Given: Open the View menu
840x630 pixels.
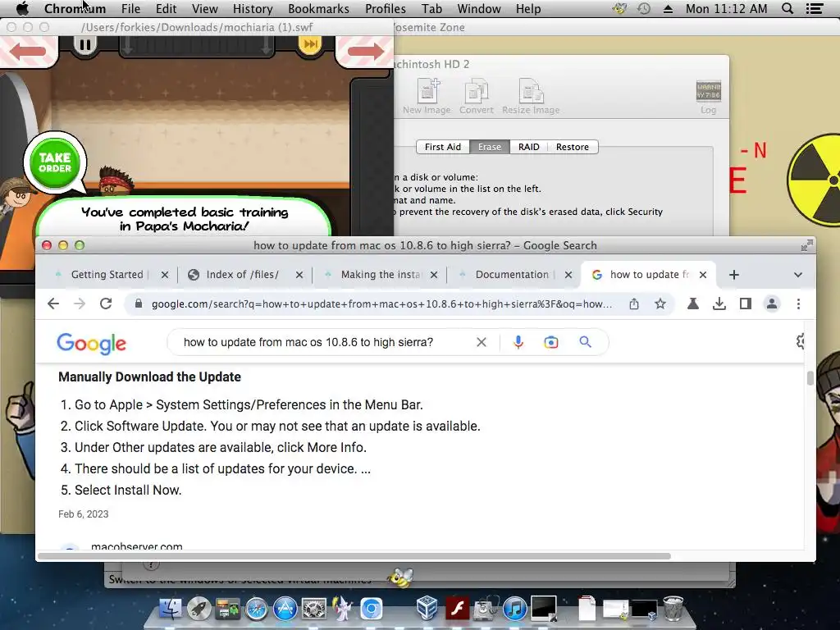Looking at the screenshot, I should (204, 8).
